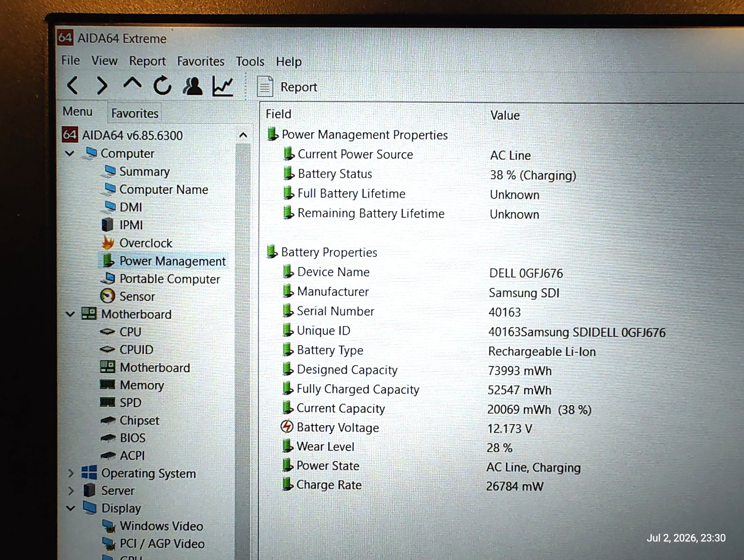Click the Memory module icon
744x560 pixels.
[x=108, y=385]
